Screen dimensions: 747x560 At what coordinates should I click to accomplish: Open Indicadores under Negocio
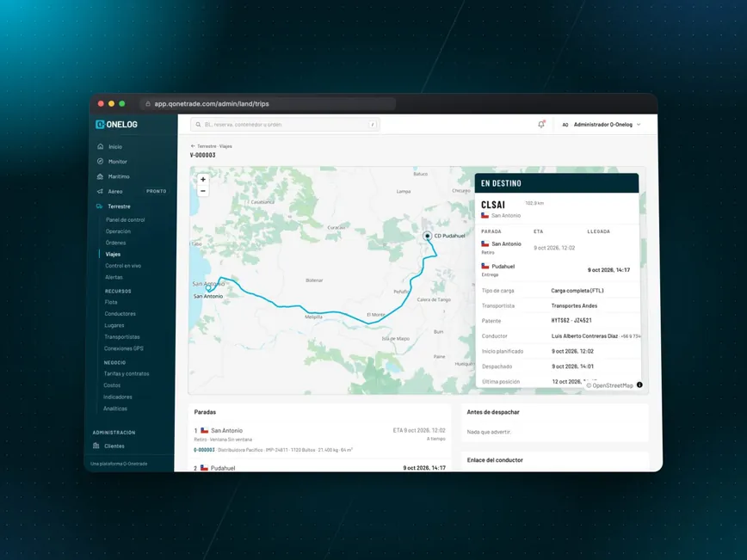coord(118,397)
